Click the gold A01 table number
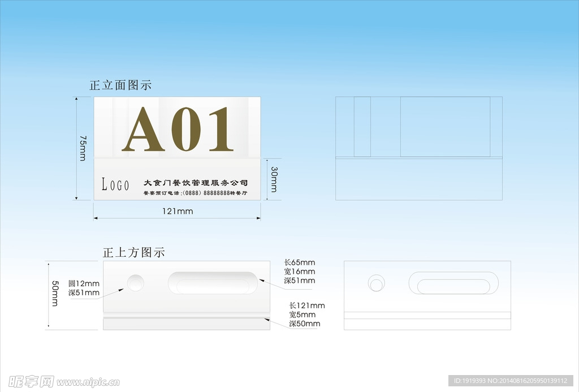The width and height of the screenshot is (579, 392). 178,130
